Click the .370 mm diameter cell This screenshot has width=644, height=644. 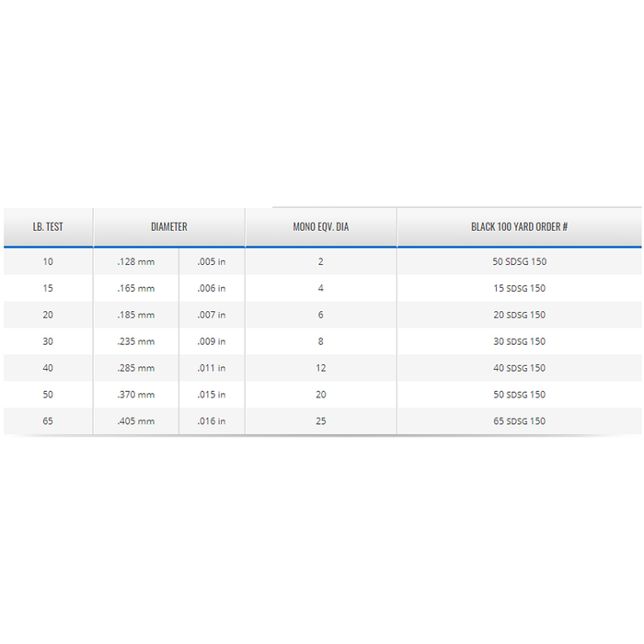pos(136,396)
